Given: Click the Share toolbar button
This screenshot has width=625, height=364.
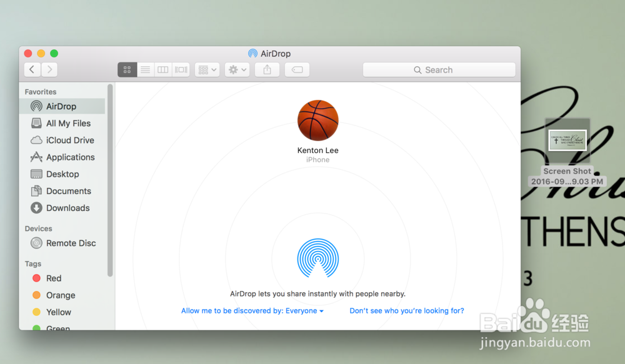Looking at the screenshot, I should coord(267,70).
